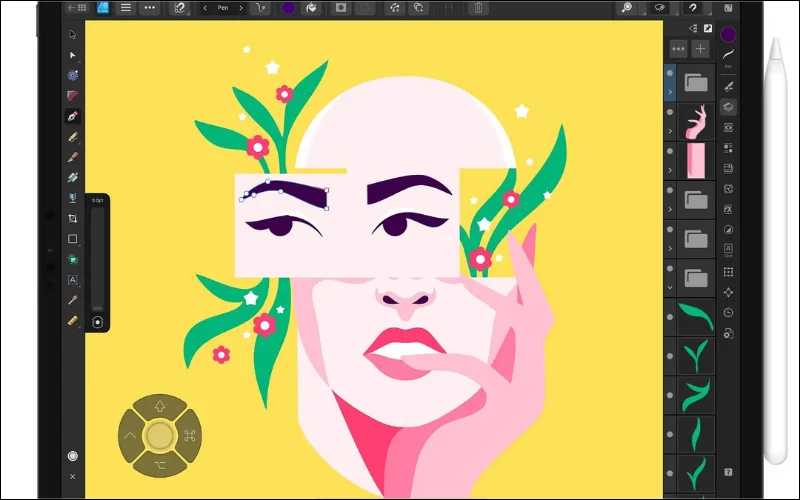Toggle snapping magnet option

coord(180,8)
